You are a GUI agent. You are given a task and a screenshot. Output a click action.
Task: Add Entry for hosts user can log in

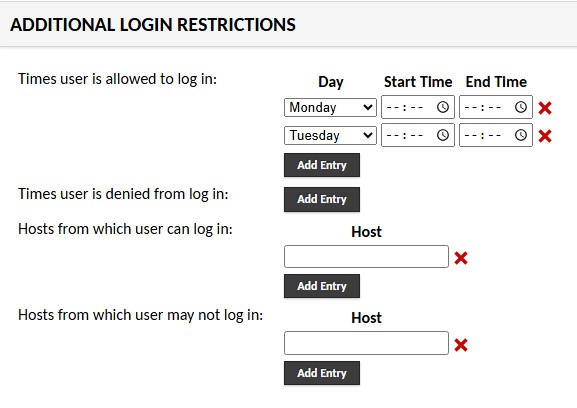pos(322,286)
